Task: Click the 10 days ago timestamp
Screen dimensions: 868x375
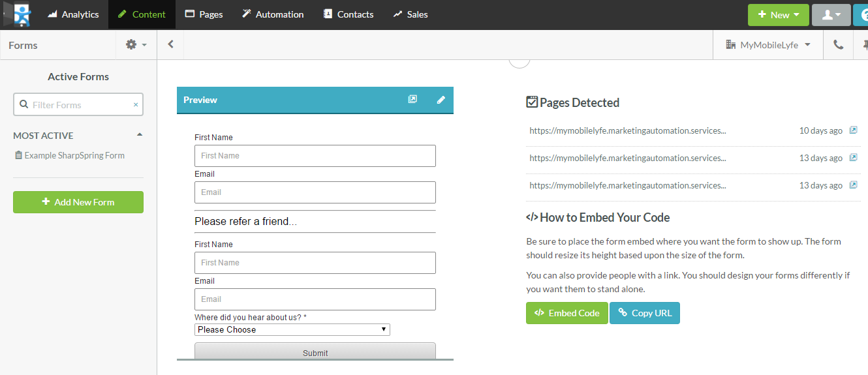Action: pyautogui.click(x=821, y=130)
